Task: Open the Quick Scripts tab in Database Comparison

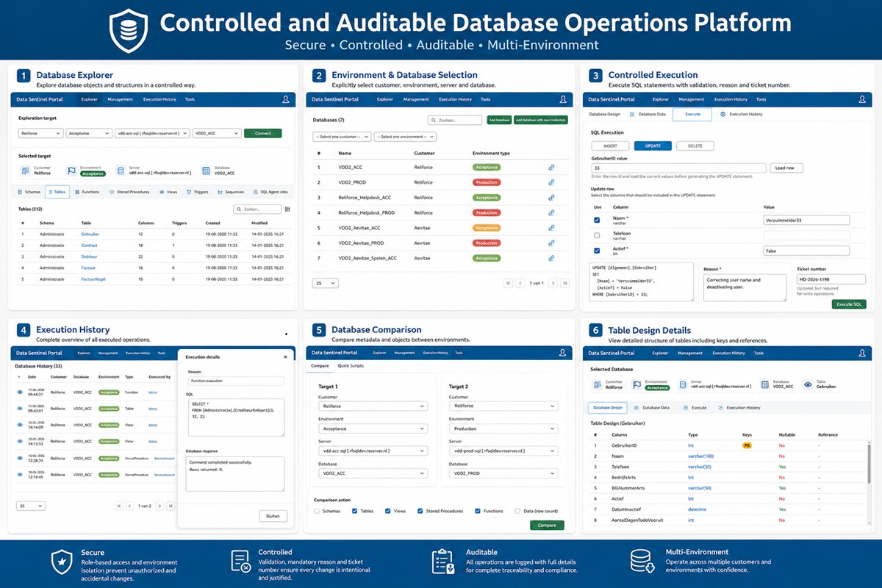Action: tap(351, 366)
